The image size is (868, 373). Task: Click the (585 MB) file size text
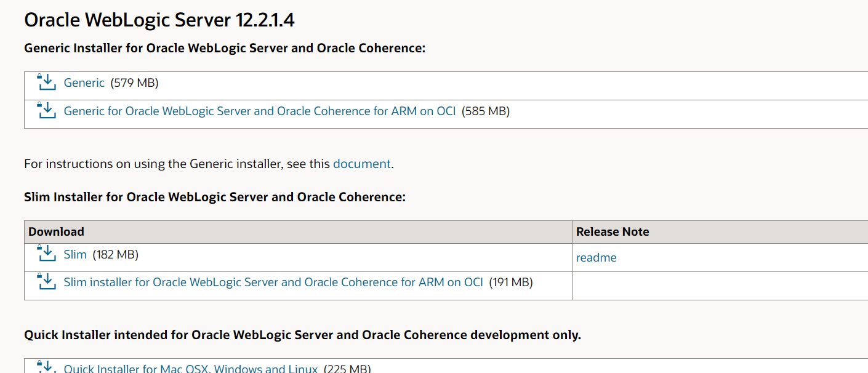point(486,111)
